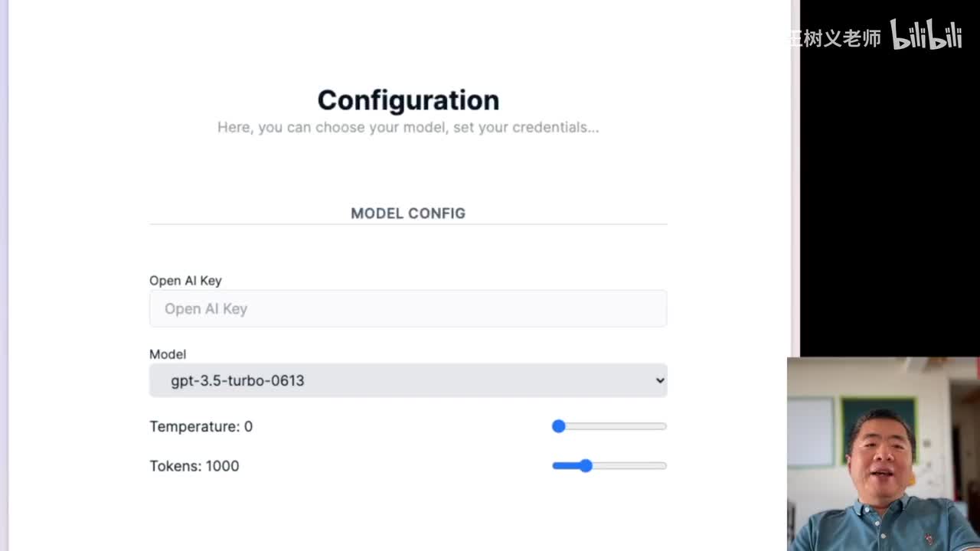This screenshot has width=980, height=551.
Task: Click the right end of Temperature slider track
Action: point(663,426)
